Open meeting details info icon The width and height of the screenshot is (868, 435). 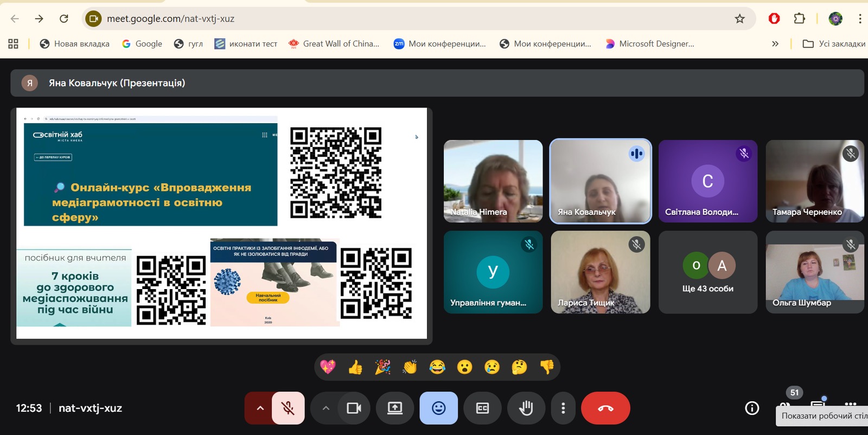click(752, 408)
